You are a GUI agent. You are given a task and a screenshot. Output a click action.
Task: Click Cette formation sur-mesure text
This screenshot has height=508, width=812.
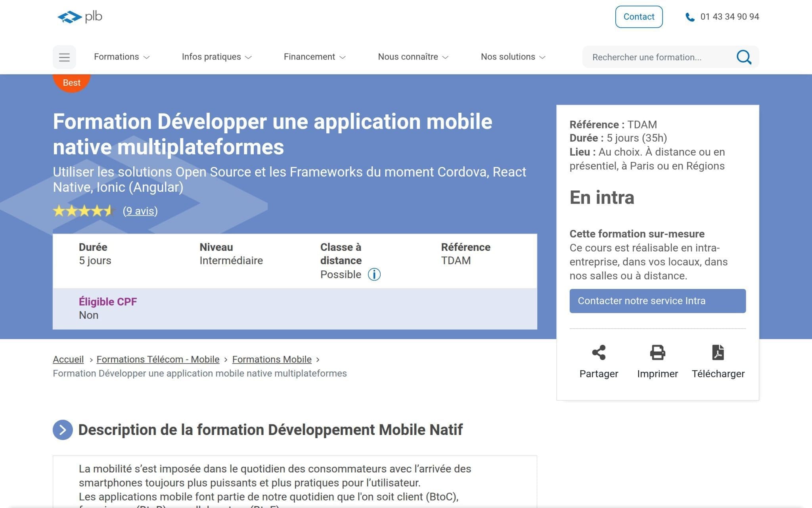(x=637, y=234)
